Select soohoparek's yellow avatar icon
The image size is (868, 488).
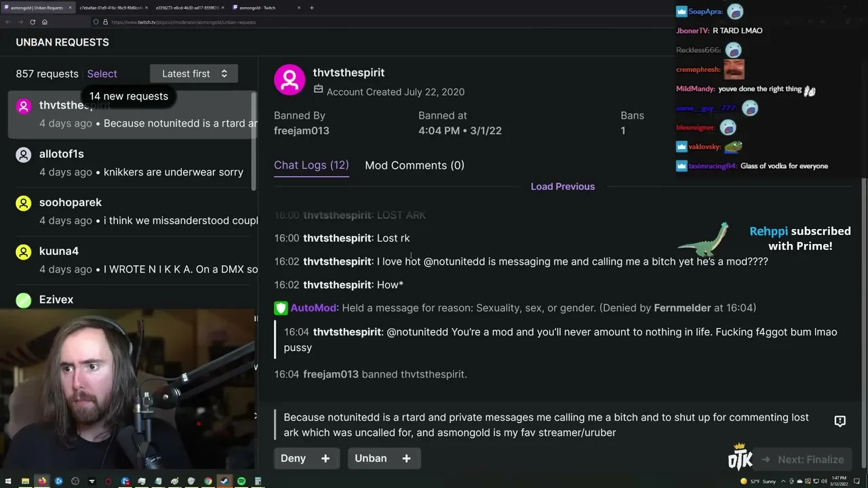click(24, 203)
